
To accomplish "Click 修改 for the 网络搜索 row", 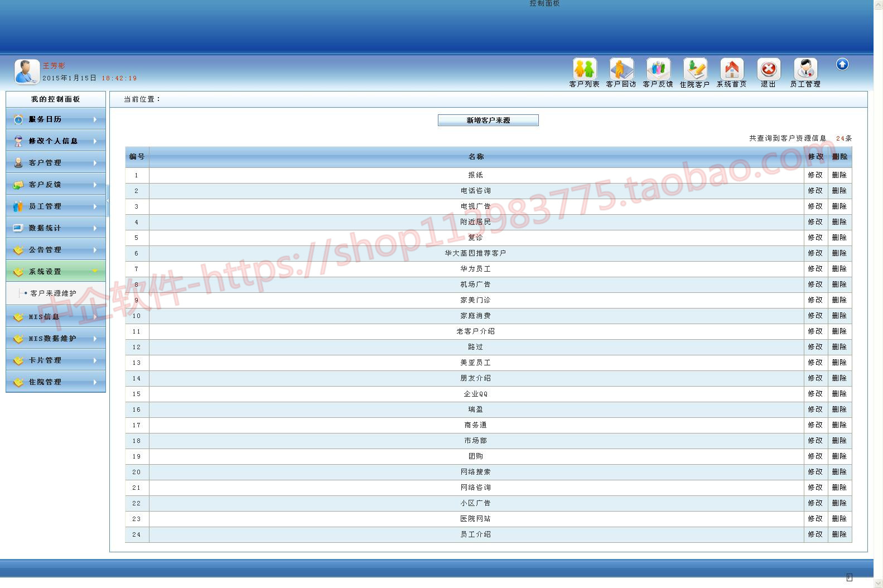I will coord(816,472).
